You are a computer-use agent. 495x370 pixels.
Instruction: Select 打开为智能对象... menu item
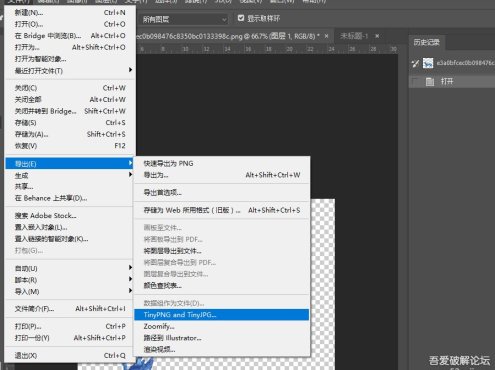[69, 59]
